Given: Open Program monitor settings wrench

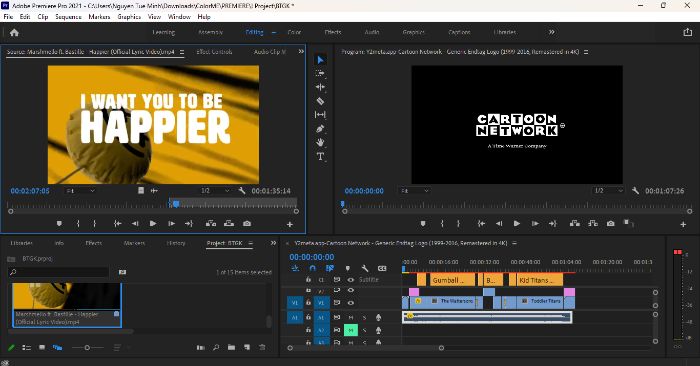Looking at the screenshot, I should tap(635, 191).
